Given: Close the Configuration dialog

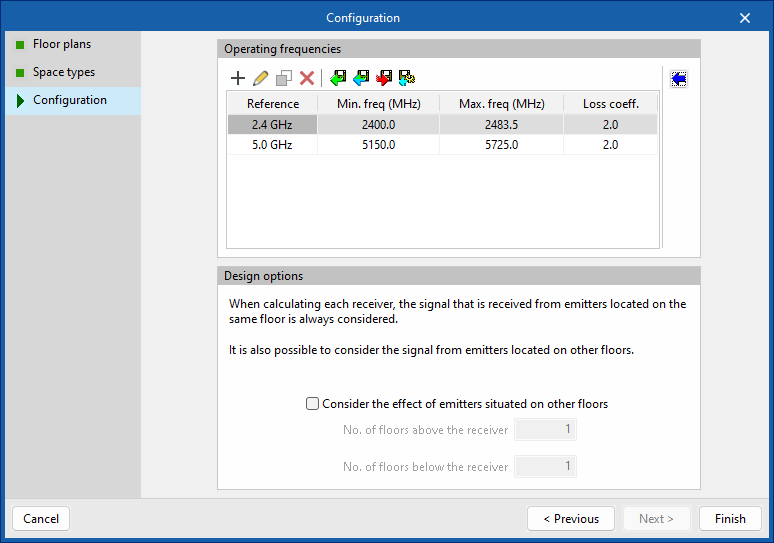Looking at the screenshot, I should [744, 18].
